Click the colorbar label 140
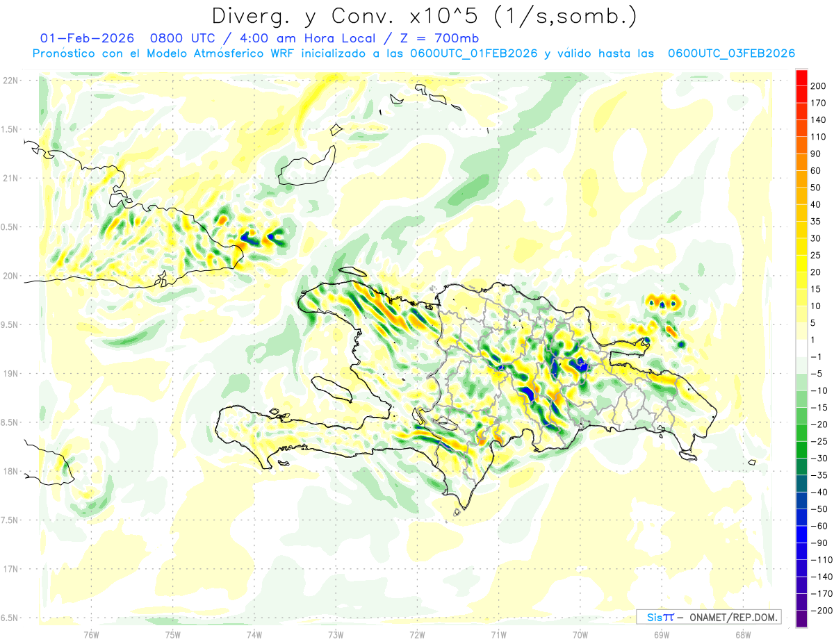 (818, 120)
